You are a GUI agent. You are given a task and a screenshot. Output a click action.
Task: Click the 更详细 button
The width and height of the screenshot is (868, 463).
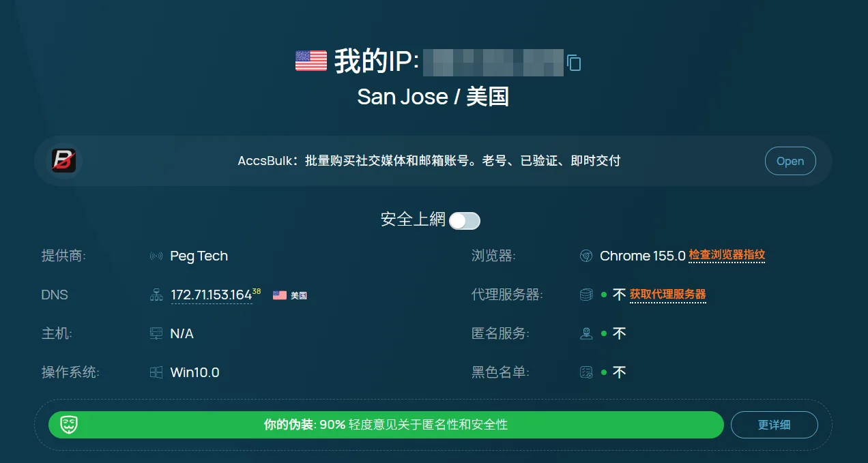click(775, 425)
